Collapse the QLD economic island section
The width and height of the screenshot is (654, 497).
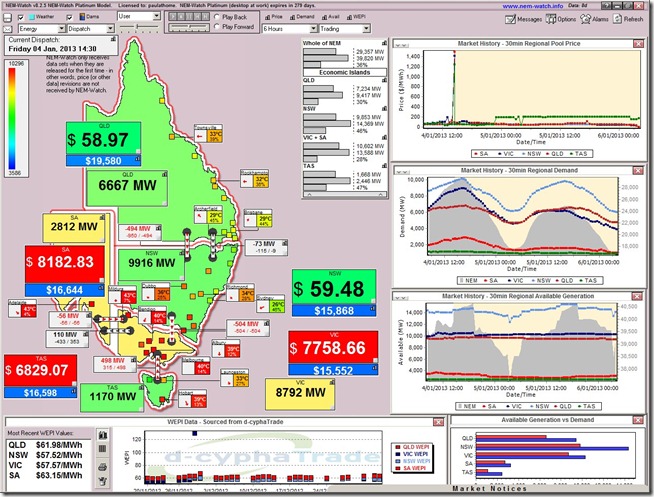tap(384, 80)
